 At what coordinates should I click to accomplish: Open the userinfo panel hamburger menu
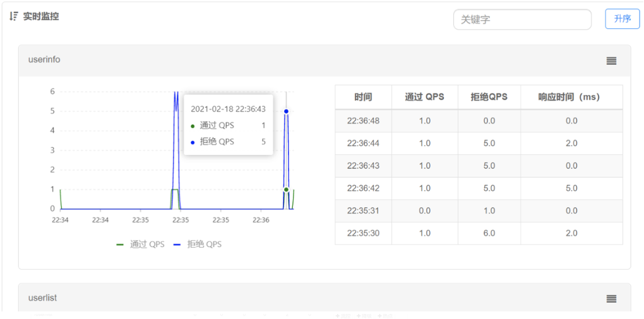coord(611,61)
